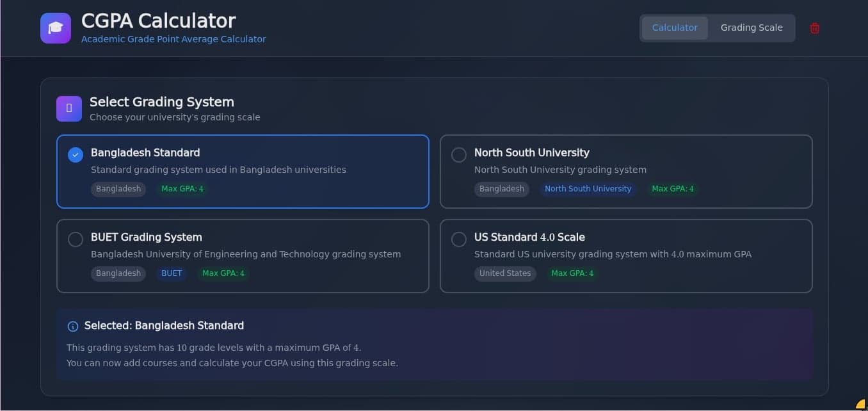Click the blue BUET badge
The width and height of the screenshot is (868, 411).
point(172,273)
